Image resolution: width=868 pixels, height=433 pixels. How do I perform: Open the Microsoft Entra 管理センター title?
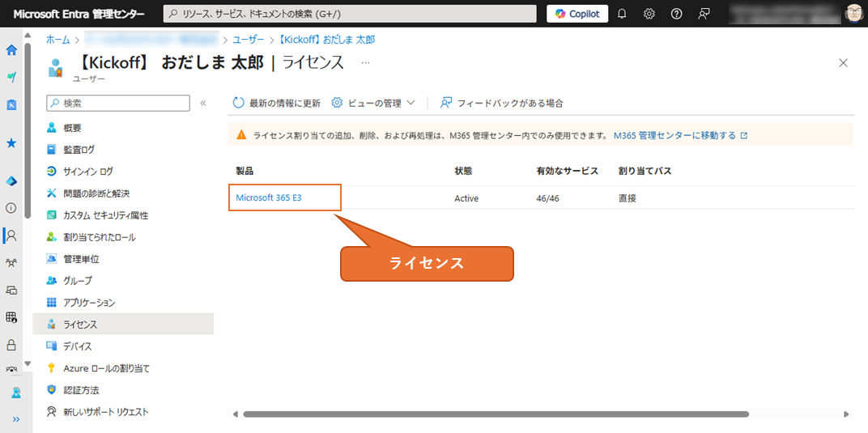(x=79, y=14)
